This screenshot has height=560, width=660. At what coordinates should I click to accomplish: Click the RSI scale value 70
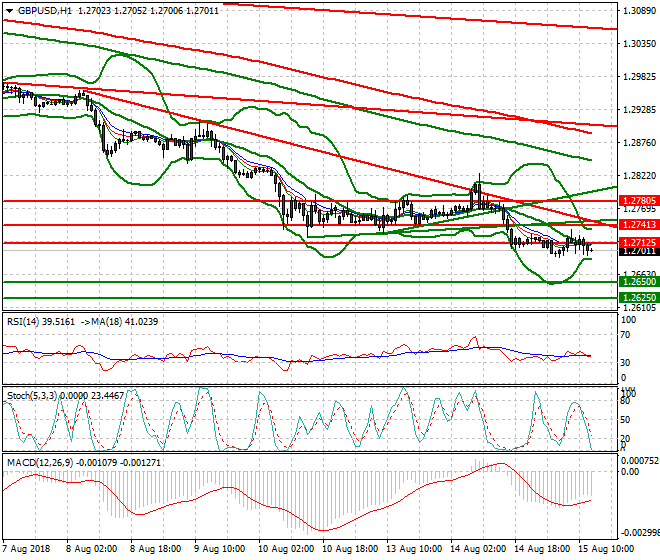click(626, 335)
